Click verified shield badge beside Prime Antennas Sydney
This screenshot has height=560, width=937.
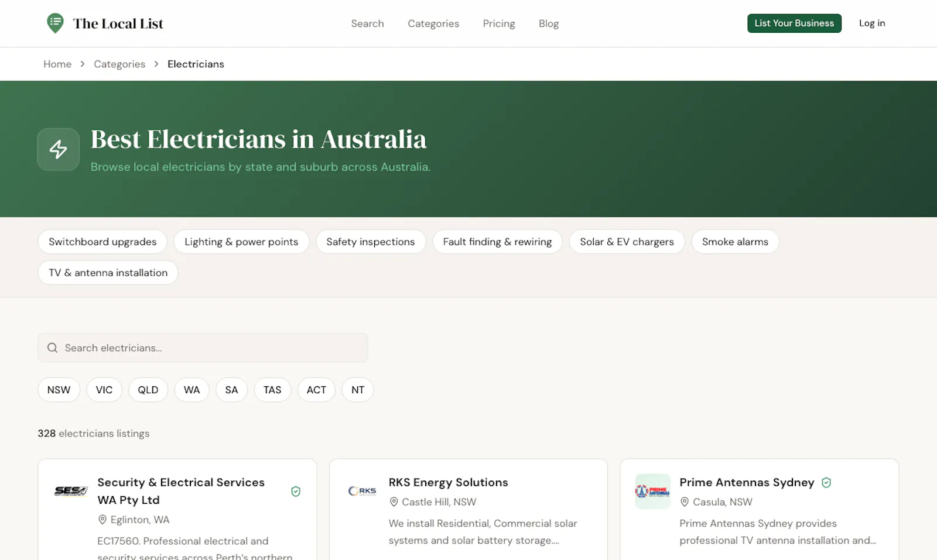826,483
